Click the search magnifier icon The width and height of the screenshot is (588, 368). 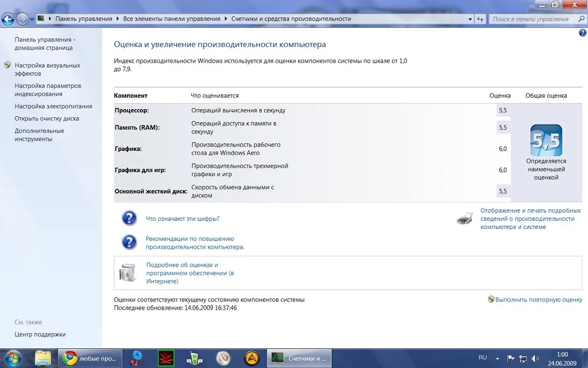(x=581, y=19)
